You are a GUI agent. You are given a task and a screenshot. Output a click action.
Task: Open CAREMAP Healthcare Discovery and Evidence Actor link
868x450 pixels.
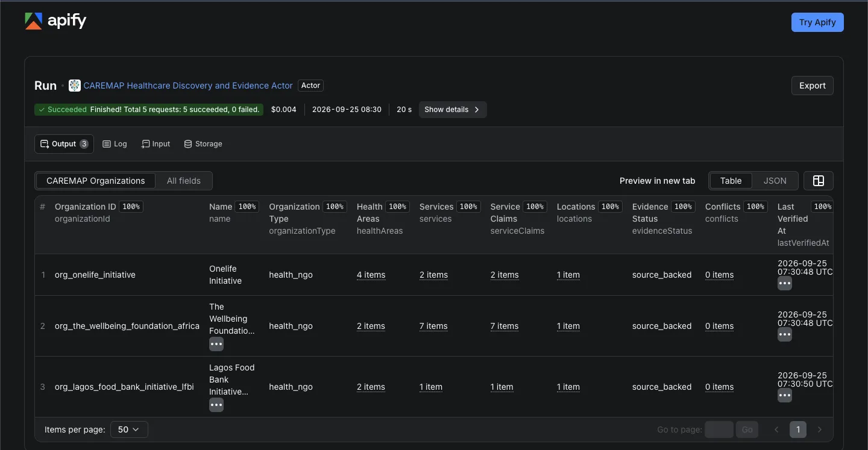click(188, 86)
